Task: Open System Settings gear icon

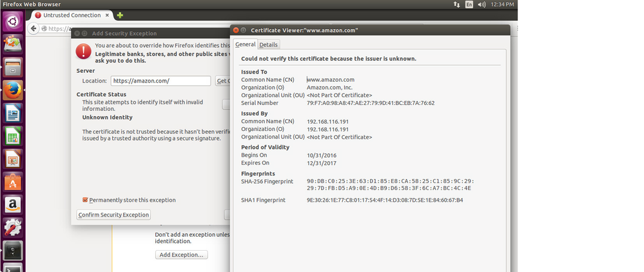Action: (x=13, y=228)
